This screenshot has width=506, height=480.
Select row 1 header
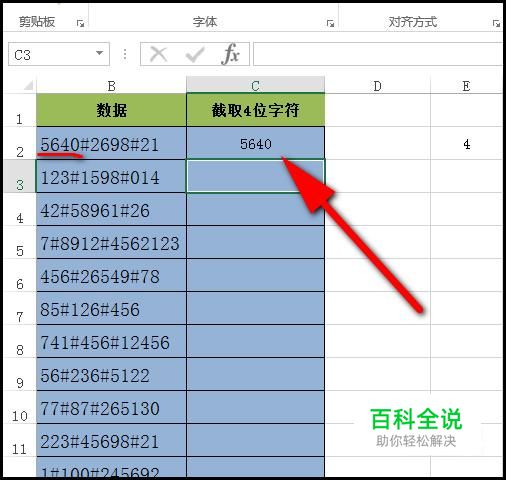coord(19,110)
